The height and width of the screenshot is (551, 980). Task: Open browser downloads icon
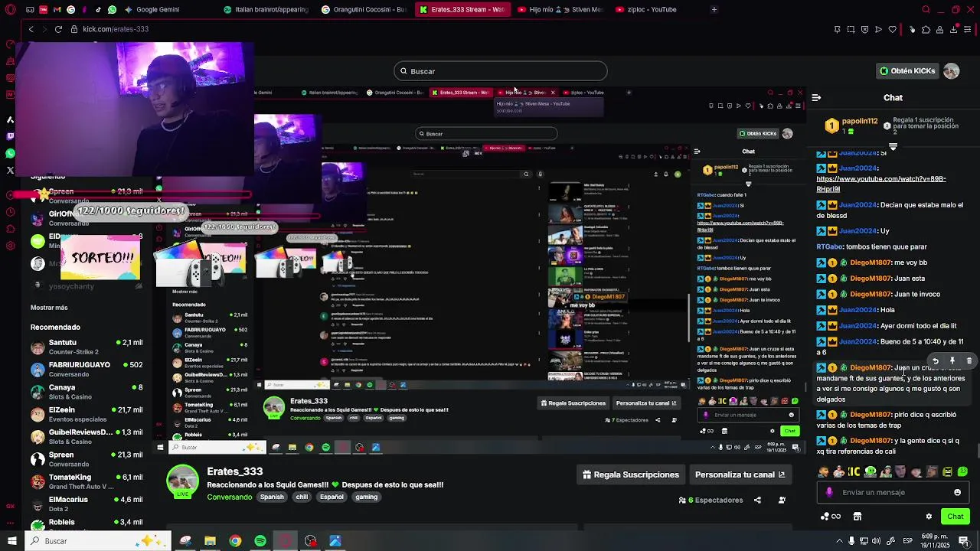(x=953, y=29)
